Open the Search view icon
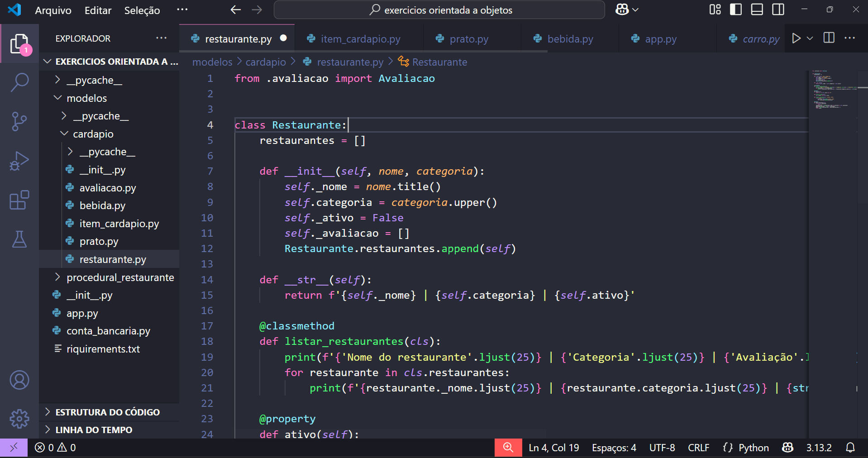 (19, 83)
